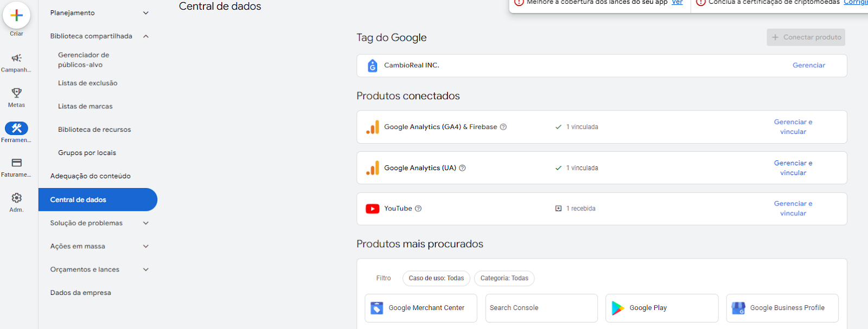Open Metas trophy icon
The width and height of the screenshot is (868, 329).
pyautogui.click(x=16, y=93)
